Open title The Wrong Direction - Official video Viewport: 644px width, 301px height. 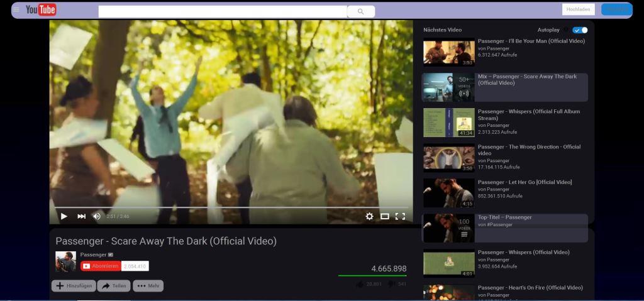point(530,150)
